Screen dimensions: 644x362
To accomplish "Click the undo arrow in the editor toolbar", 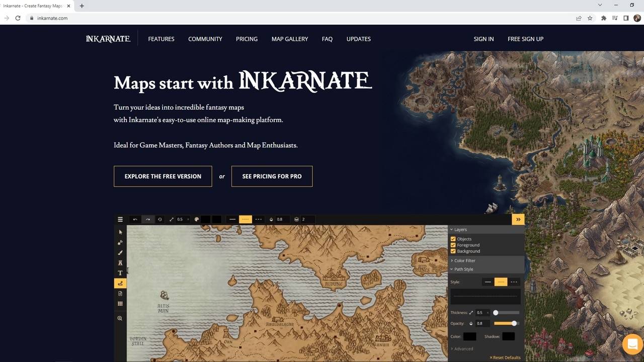I will 135,219.
